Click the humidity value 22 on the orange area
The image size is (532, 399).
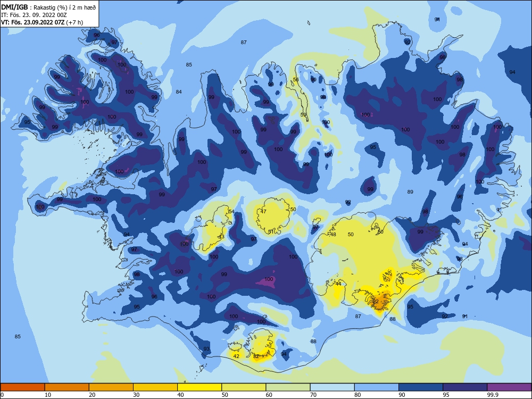(376, 301)
